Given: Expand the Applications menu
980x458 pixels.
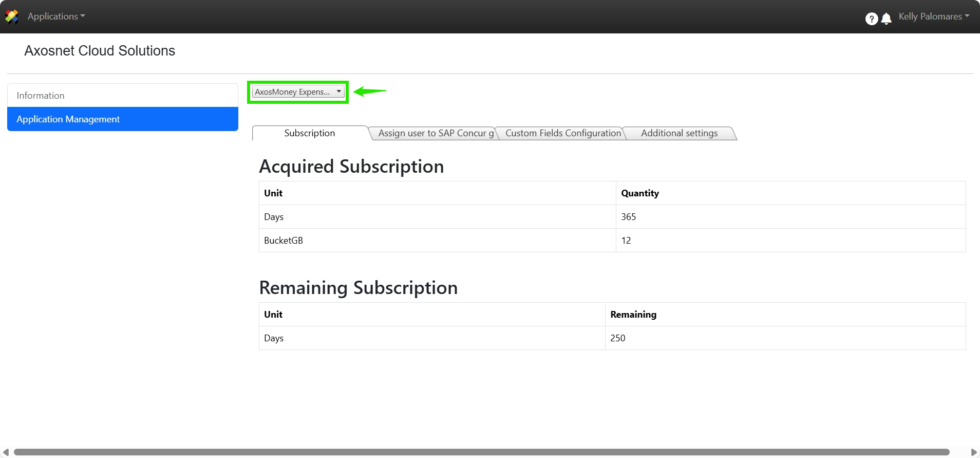Looking at the screenshot, I should pos(56,16).
